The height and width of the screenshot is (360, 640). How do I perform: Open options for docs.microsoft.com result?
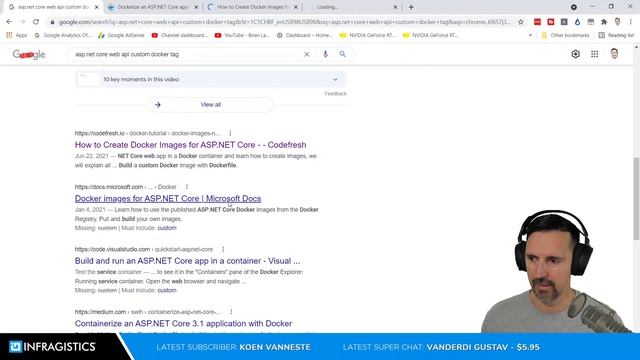coord(187,187)
